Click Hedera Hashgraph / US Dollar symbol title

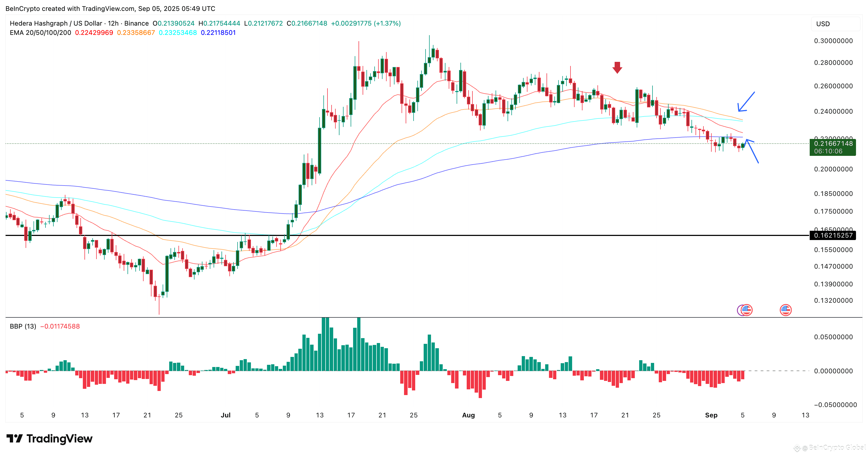pos(56,23)
